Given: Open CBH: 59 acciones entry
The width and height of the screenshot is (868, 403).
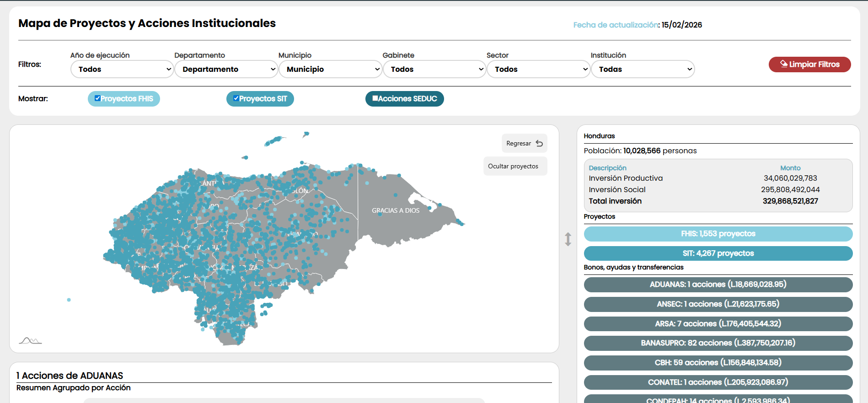Looking at the screenshot, I should [x=718, y=363].
